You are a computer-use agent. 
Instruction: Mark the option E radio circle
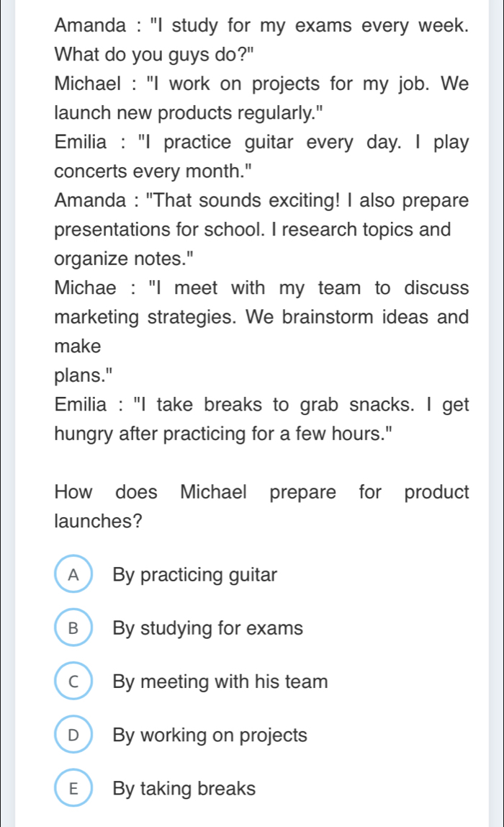tap(73, 789)
